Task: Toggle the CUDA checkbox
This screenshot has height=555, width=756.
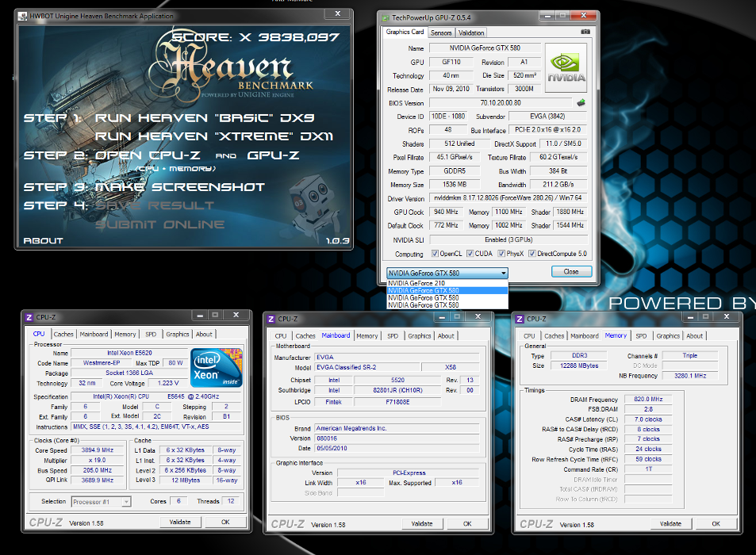Action: pyautogui.click(x=470, y=254)
